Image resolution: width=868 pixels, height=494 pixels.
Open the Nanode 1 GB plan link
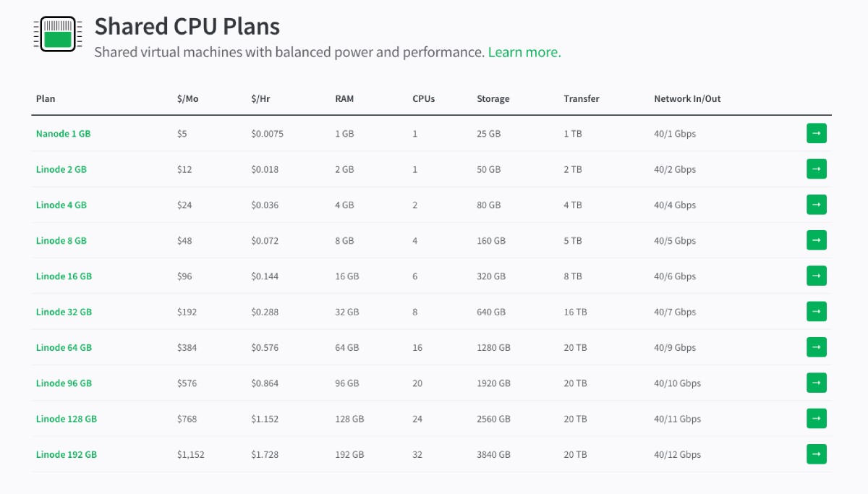pos(63,134)
